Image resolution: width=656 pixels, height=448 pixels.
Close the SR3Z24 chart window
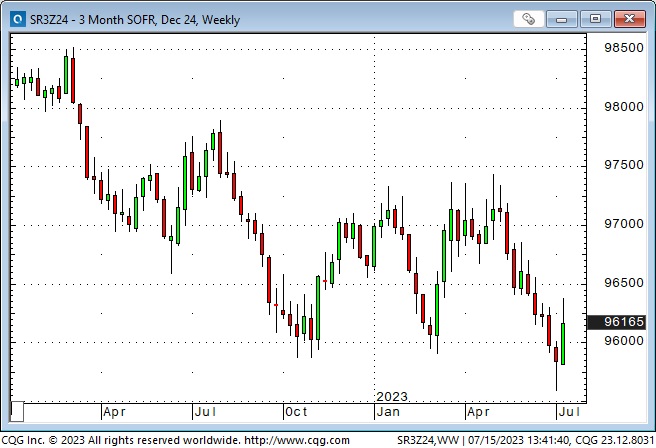coord(629,19)
